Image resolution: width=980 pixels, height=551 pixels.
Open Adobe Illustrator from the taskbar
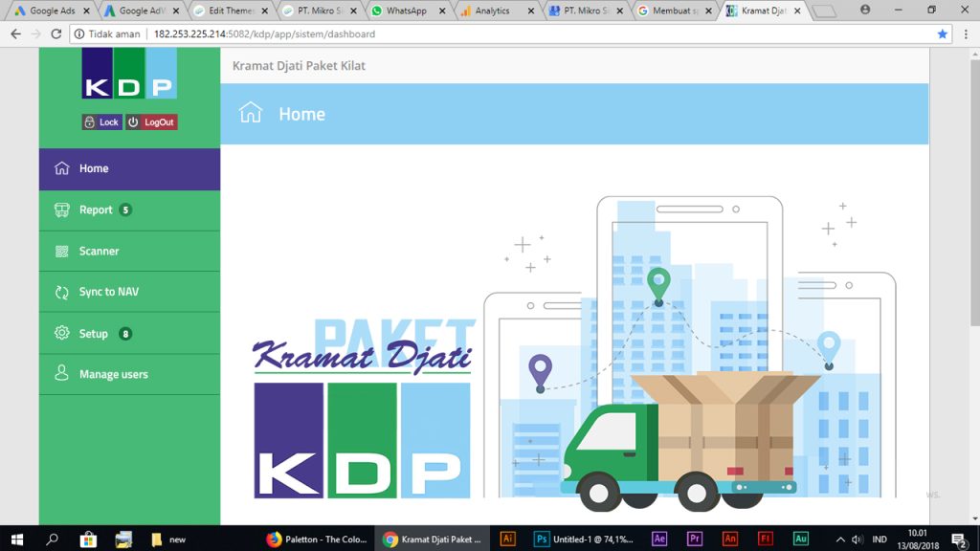tap(507, 539)
